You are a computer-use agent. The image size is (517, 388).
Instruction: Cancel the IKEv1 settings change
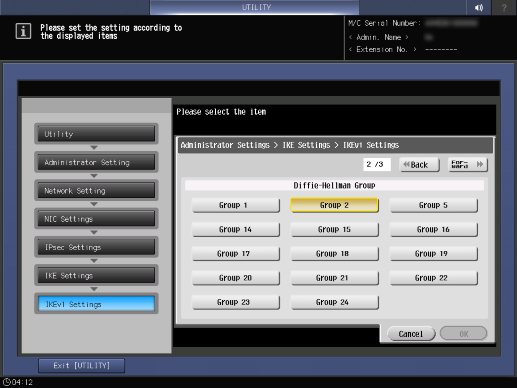pyautogui.click(x=411, y=334)
